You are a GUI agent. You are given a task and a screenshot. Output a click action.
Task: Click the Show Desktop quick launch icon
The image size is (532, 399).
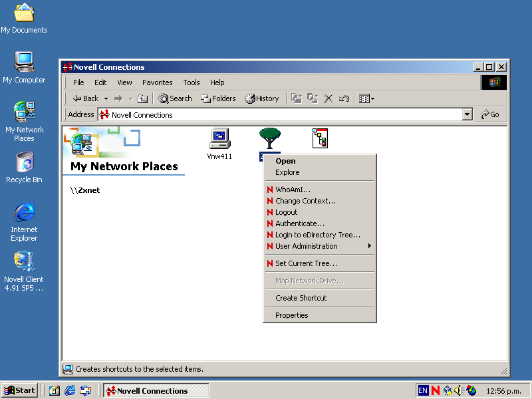click(x=55, y=391)
